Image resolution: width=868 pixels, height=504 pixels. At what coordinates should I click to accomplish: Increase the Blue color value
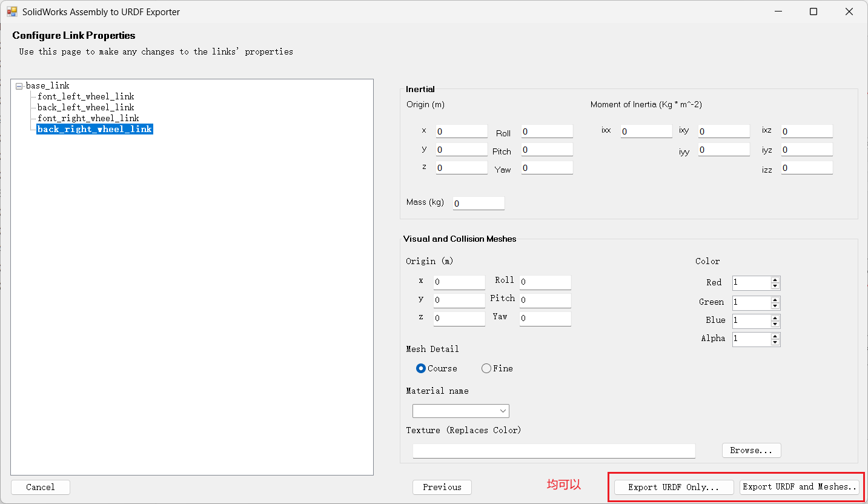(775, 318)
